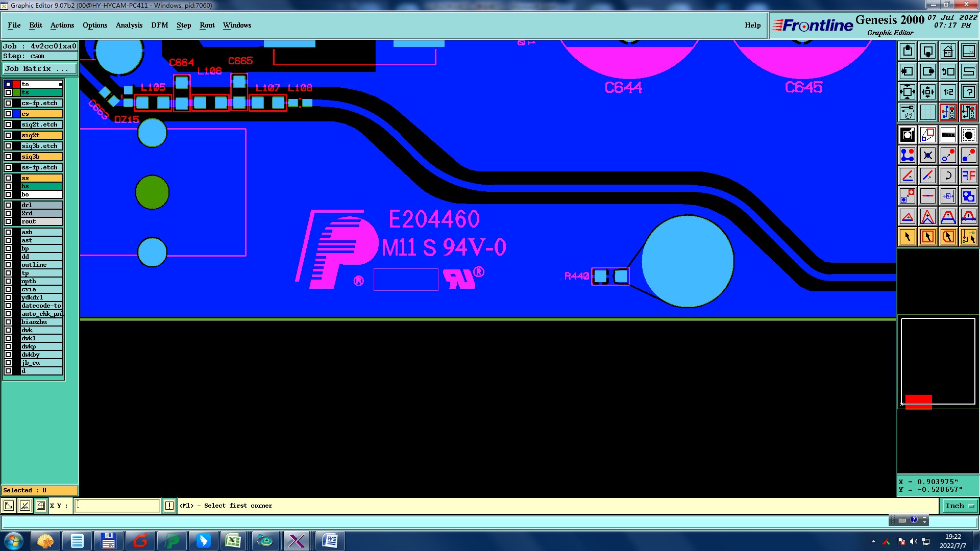
Task: Click the question mark help icon
Action: pyautogui.click(x=968, y=92)
